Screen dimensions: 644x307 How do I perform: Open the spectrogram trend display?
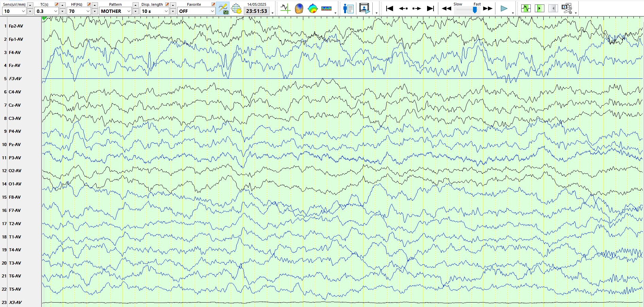tap(326, 8)
